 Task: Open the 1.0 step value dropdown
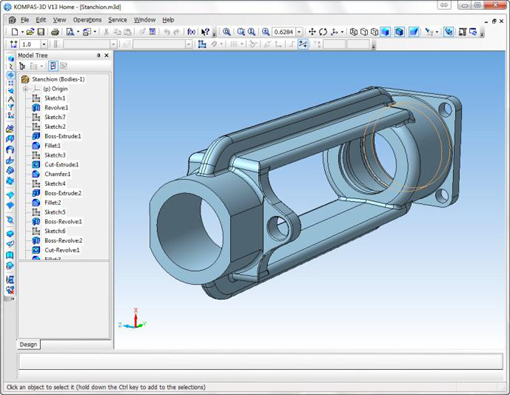click(x=44, y=44)
